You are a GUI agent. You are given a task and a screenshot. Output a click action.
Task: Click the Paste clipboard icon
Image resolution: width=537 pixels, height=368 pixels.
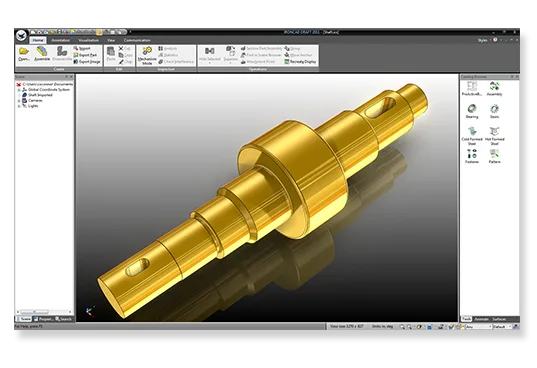click(x=111, y=51)
